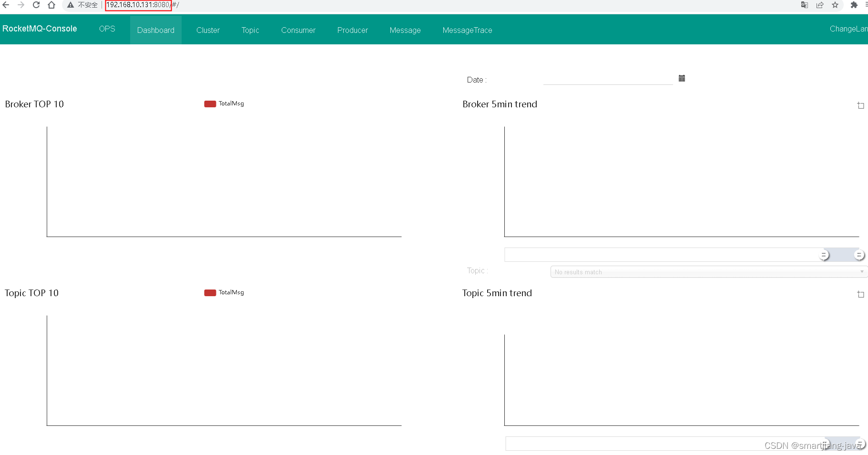Reload the page with refresh icon

pos(36,5)
